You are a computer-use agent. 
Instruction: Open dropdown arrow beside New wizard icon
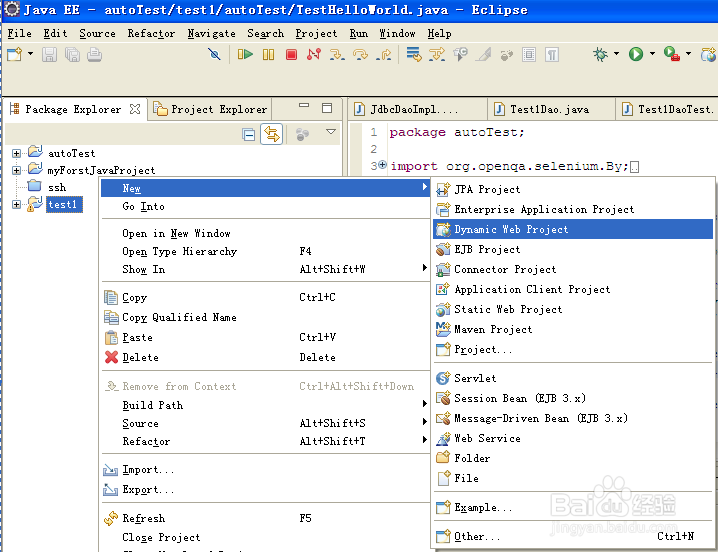30,54
